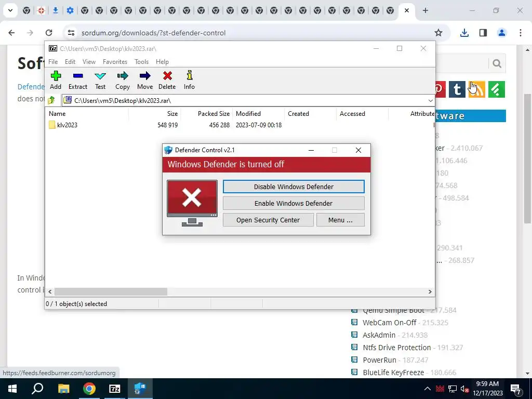Open the Ntfs Drive Protection link

(396, 348)
